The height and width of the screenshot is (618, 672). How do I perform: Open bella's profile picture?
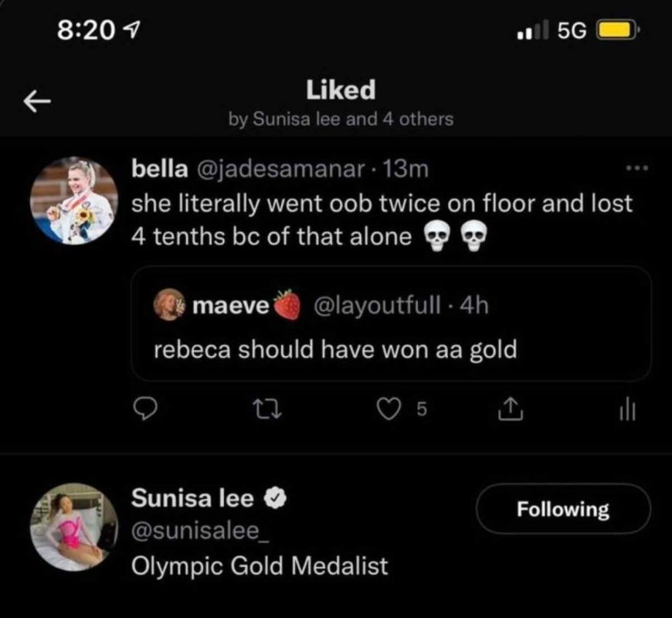click(x=73, y=200)
